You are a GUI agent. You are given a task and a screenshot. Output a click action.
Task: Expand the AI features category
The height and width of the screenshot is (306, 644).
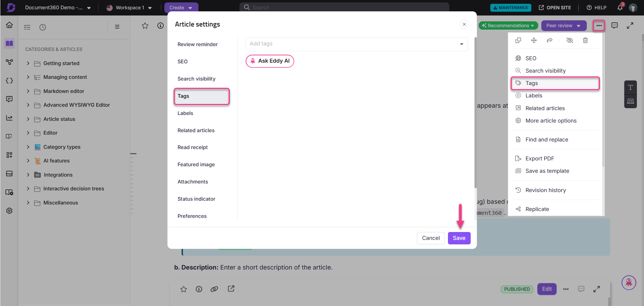28,161
